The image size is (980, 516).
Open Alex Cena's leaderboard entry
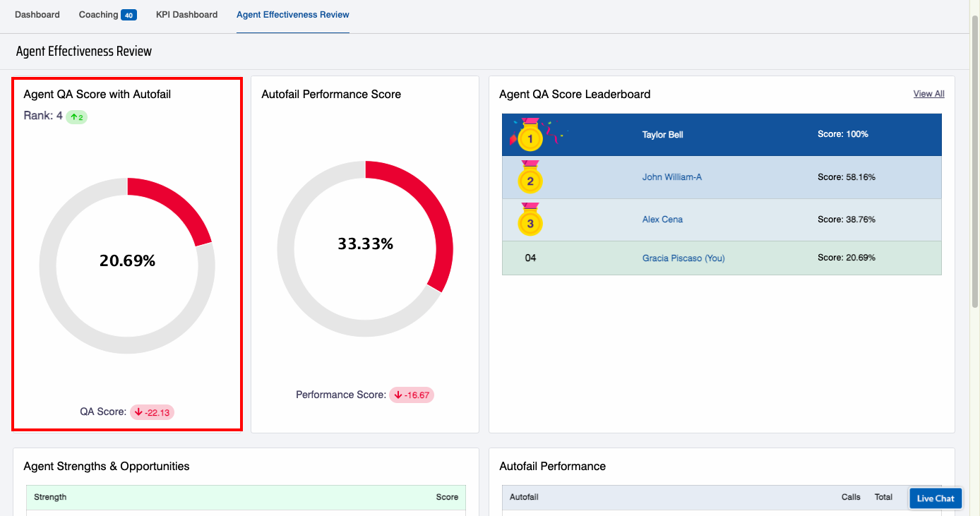coord(662,220)
